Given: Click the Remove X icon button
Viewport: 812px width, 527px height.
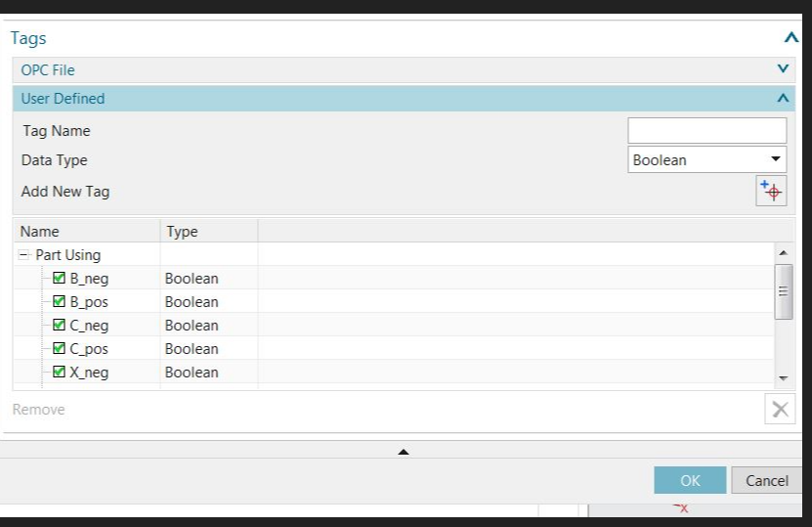Looking at the screenshot, I should coord(780,409).
